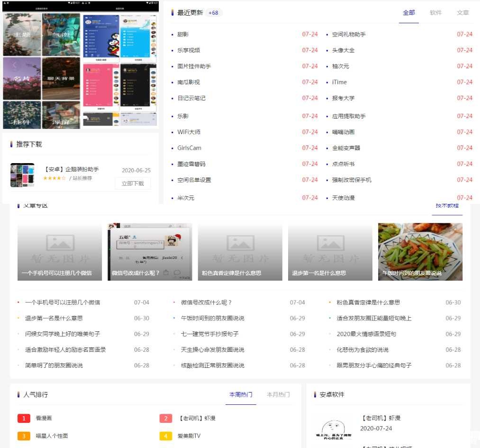Open the 午饭时间到的朋友圈说说 food image card
The height and width of the screenshot is (448, 480).
pos(420,252)
